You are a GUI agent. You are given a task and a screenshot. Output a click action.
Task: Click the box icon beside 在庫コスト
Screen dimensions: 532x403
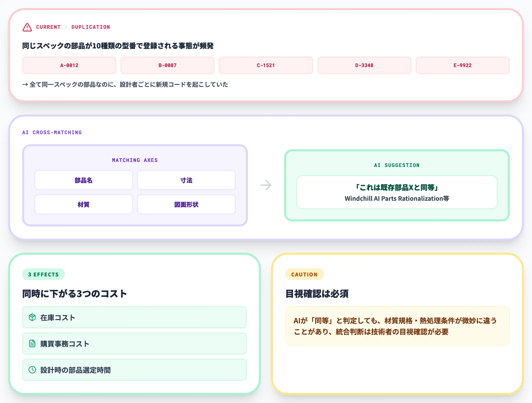pos(32,317)
